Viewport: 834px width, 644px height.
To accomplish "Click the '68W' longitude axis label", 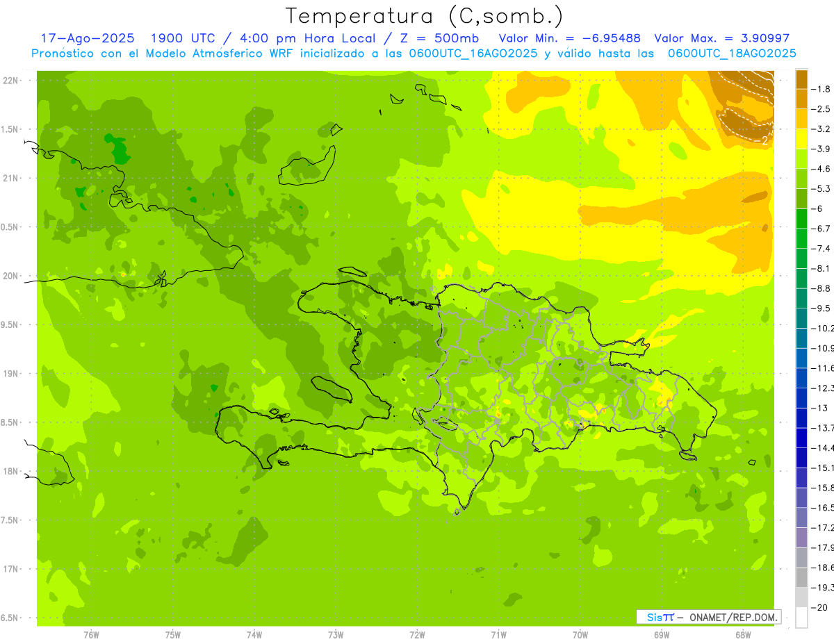I will coord(743,635).
